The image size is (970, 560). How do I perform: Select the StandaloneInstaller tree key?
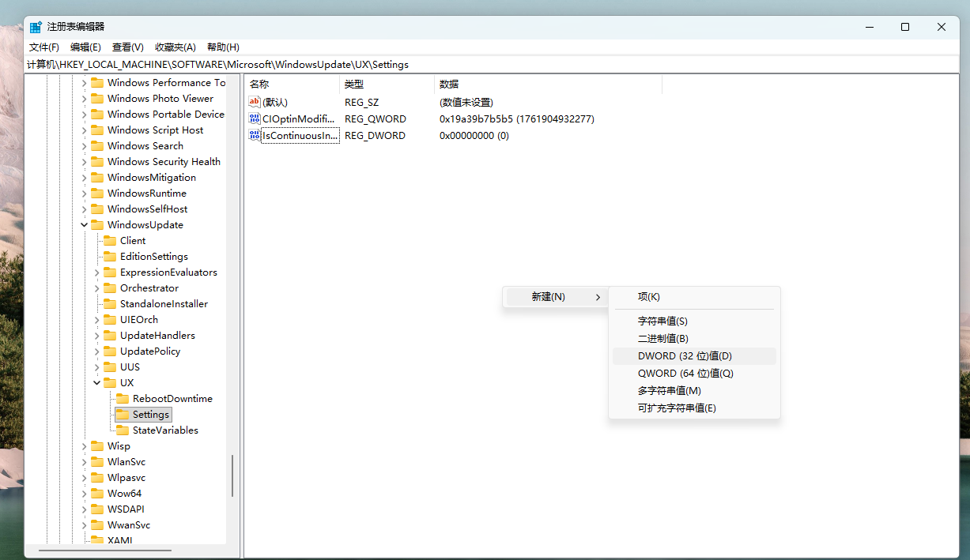point(164,304)
